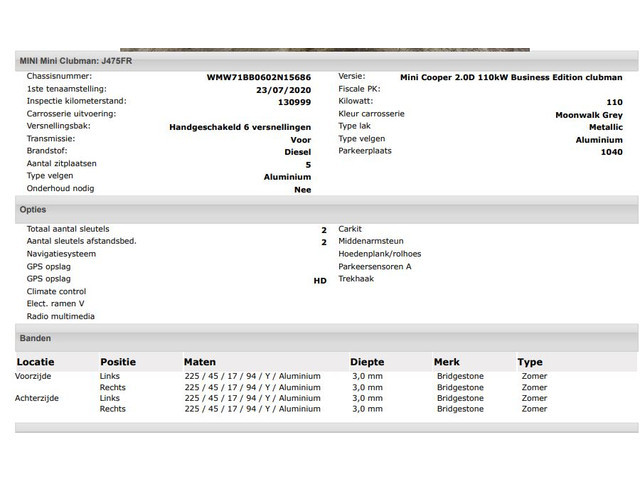Click the 130999 mileage value

point(293,102)
